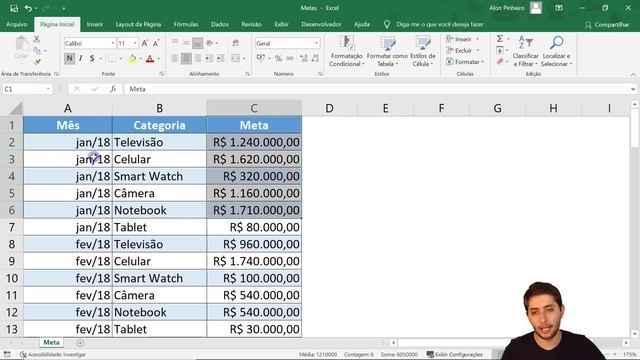The image size is (640, 360).
Task: Click the borders icon in Fonte group
Action: [x=112, y=59]
